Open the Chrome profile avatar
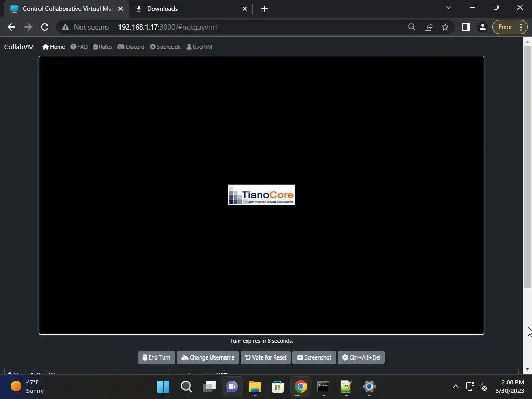Viewport: 532px width, 399px height. point(482,27)
